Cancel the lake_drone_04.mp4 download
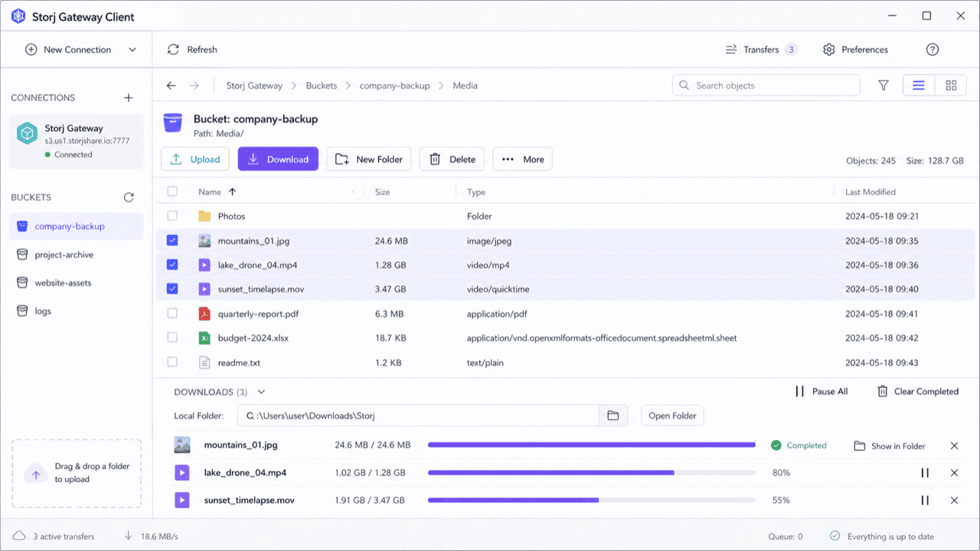Screen dimensions: 980x551 (954, 473)
